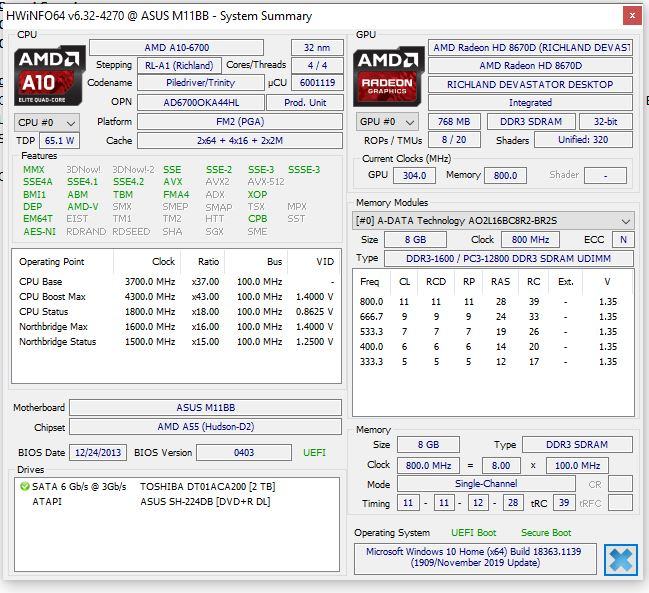Click the GPU memory clock 800.0 value
Viewport: 649px width, 593px height.
pyautogui.click(x=505, y=175)
